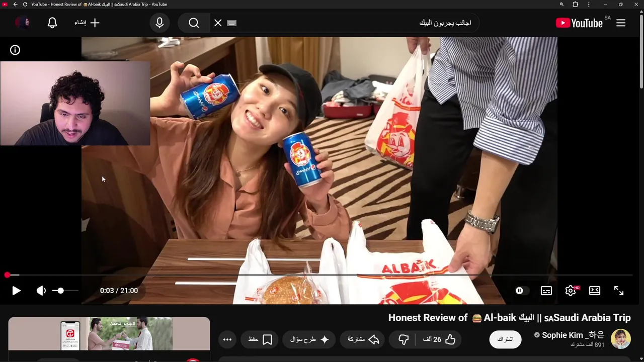Open Ask (طرح سؤال) AI button
The width and height of the screenshot is (644, 362).
point(309,339)
